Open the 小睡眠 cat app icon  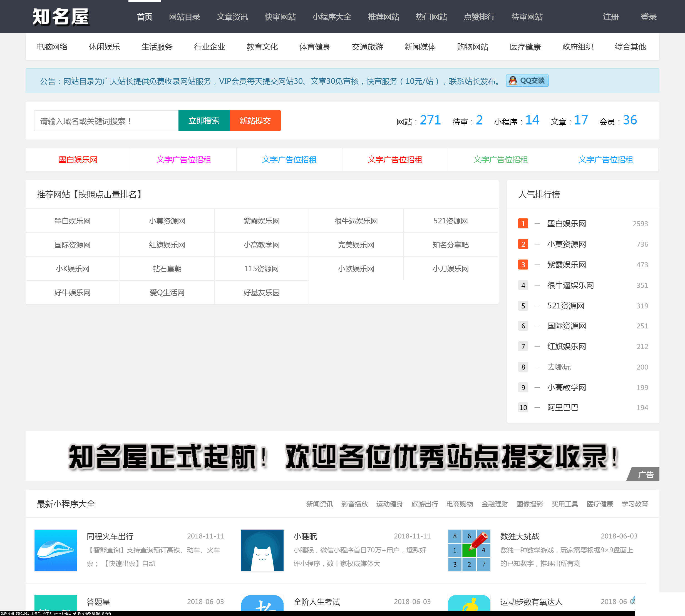click(262, 550)
